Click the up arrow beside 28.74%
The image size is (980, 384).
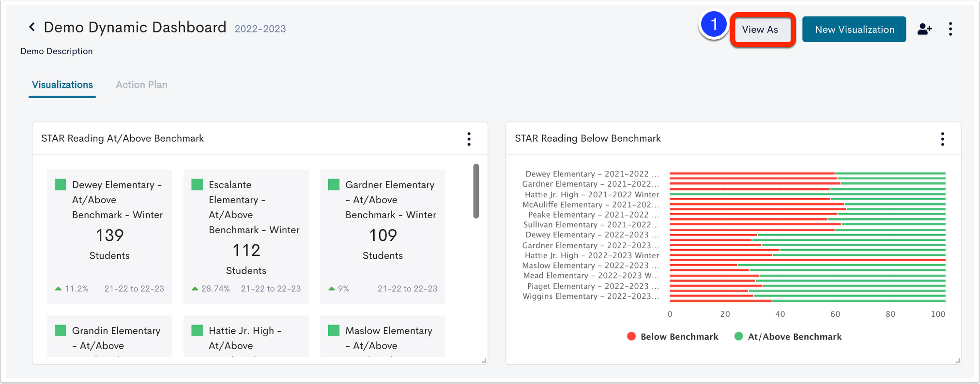(x=195, y=289)
